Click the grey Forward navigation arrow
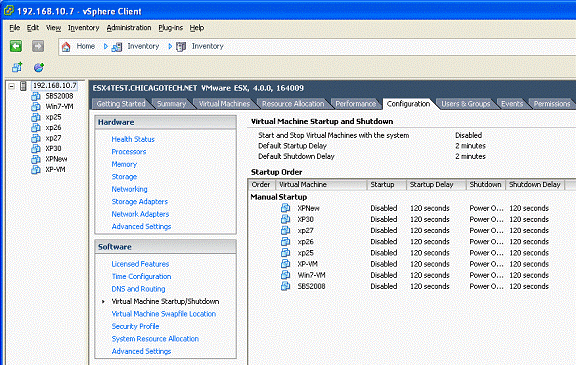This screenshot has width=576, height=365. 38,46
